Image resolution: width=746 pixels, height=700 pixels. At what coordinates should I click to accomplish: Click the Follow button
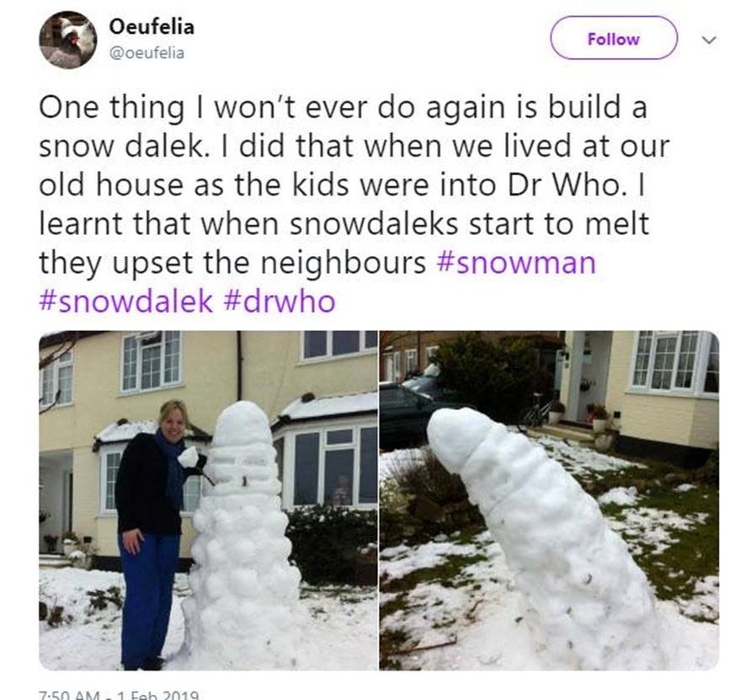coord(614,38)
